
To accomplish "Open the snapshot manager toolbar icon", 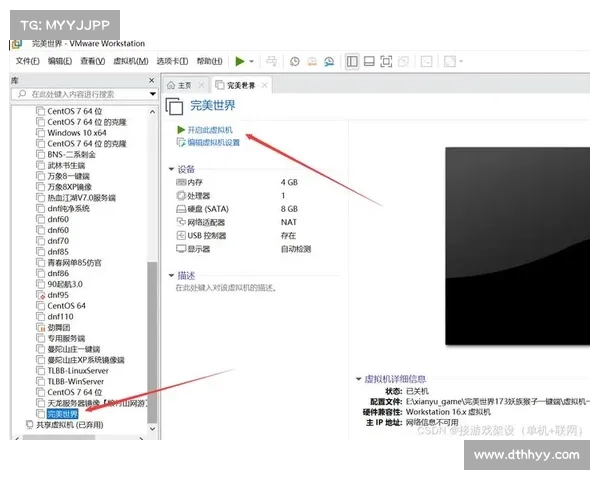I will click(329, 61).
